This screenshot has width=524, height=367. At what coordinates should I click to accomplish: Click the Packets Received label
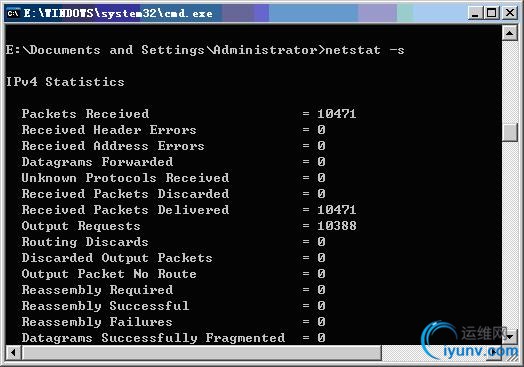[85, 114]
